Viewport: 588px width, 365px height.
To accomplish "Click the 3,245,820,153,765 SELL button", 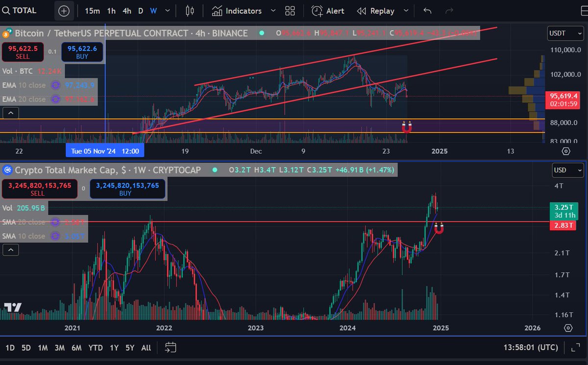I will tap(40, 189).
